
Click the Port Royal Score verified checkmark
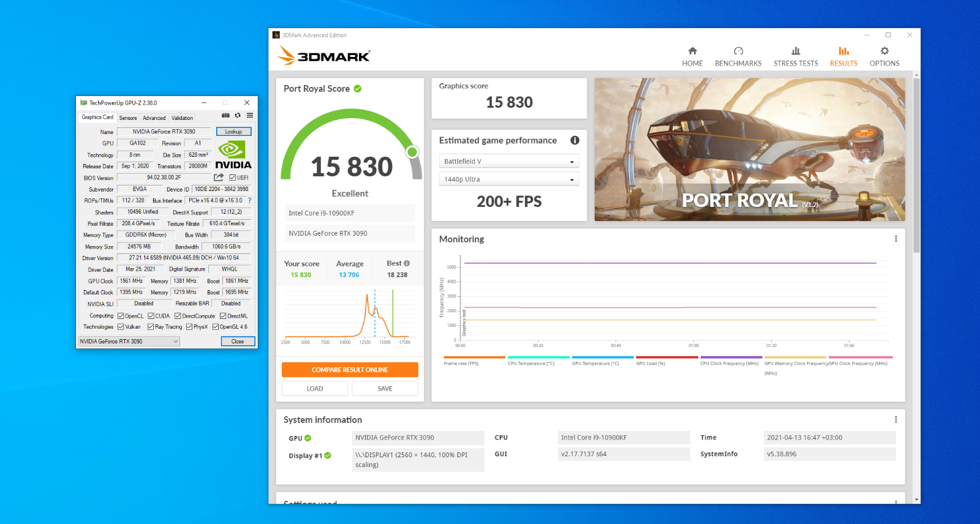358,89
